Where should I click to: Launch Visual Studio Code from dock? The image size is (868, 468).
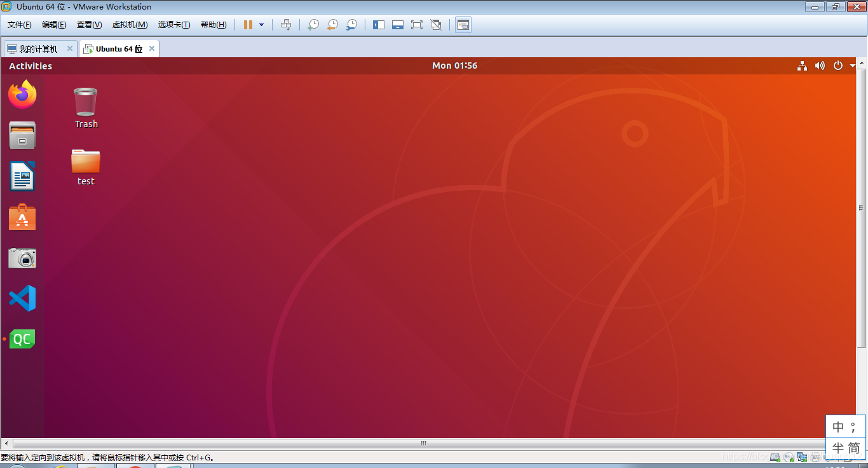click(22, 298)
